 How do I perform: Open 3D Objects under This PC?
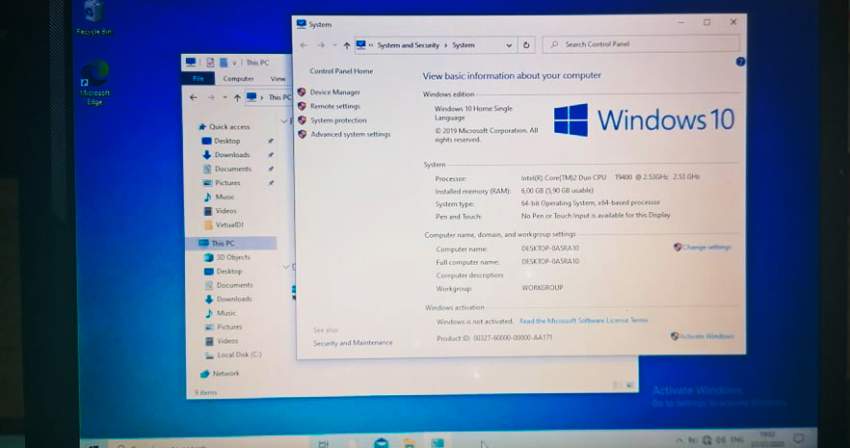coord(233,257)
